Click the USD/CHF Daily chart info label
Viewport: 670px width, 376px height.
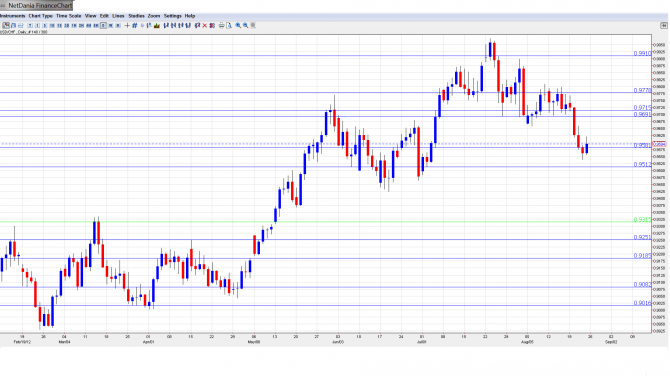tap(24, 32)
